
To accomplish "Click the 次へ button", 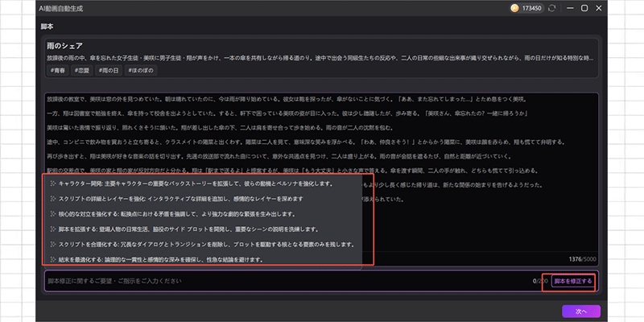I will coord(580,311).
